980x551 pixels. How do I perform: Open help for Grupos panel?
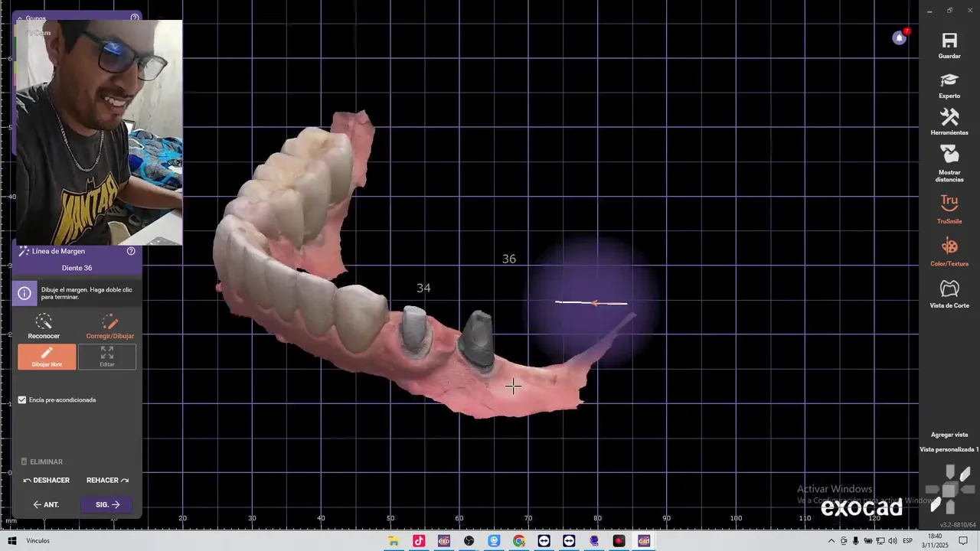point(135,18)
